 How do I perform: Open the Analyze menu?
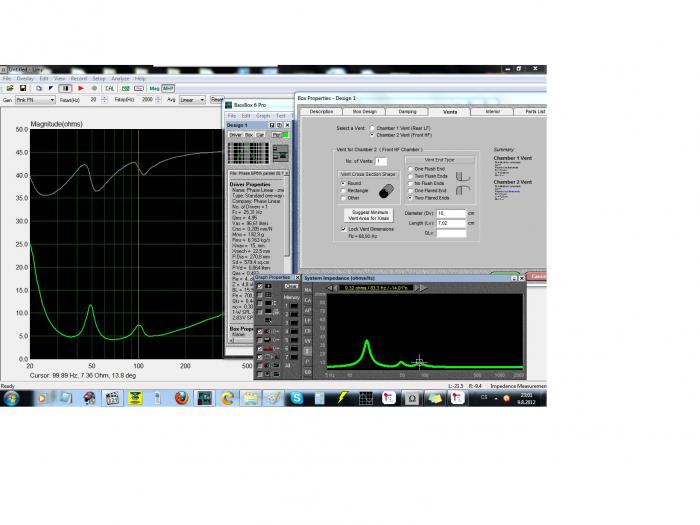(x=120, y=79)
